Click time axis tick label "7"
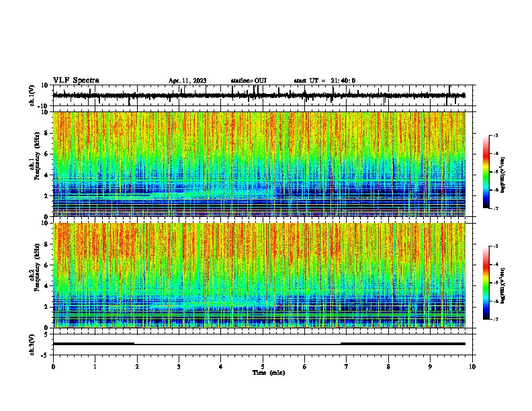This screenshot has width=532, height=411. (x=347, y=367)
